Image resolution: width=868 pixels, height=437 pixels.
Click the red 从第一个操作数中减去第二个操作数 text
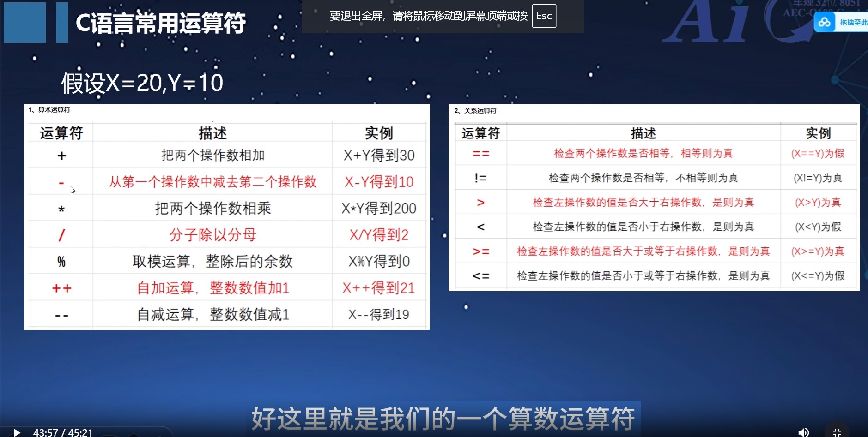[212, 182]
